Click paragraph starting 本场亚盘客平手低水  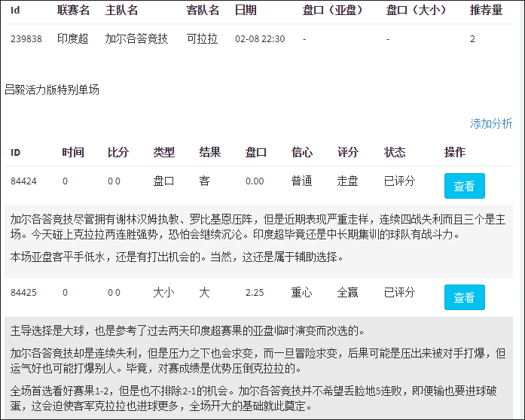tap(177, 257)
